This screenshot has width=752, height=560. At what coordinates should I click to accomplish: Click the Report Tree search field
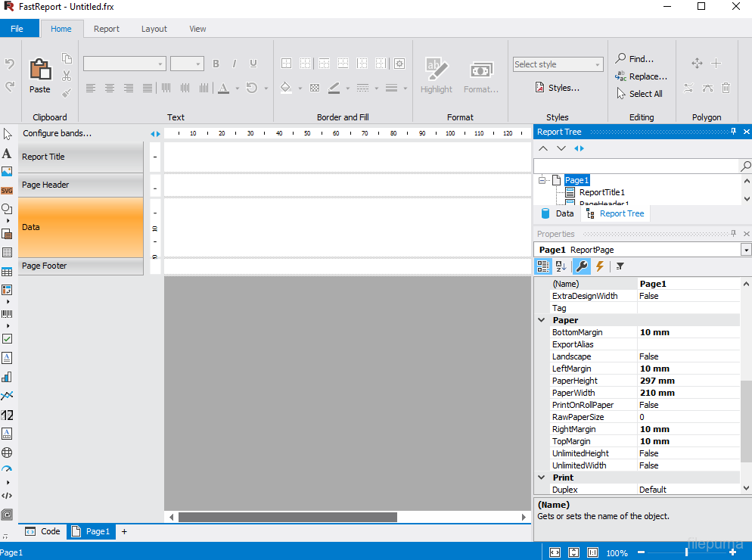tap(635, 166)
